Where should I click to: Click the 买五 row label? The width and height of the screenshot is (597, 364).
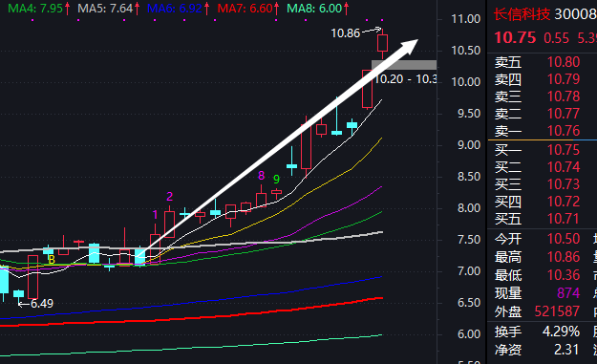click(508, 219)
